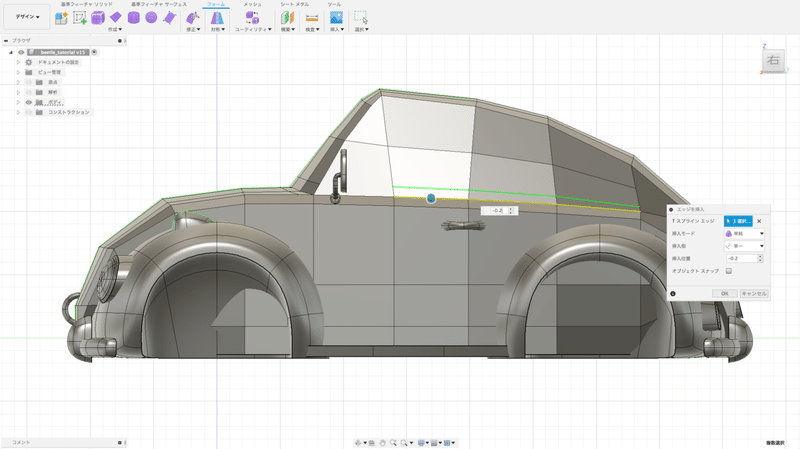
Task: Click OK in the Insert Edge dialog
Action: [725, 293]
